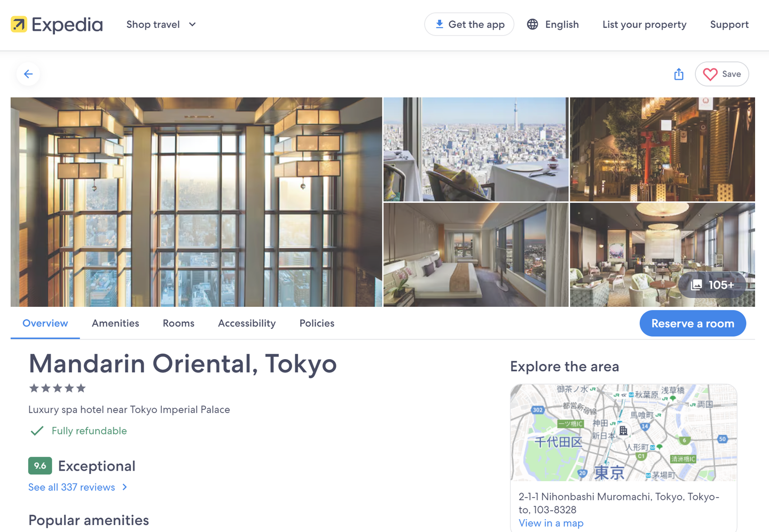Open the bedroom photo thumbnail
This screenshot has height=532, width=769.
coord(475,255)
